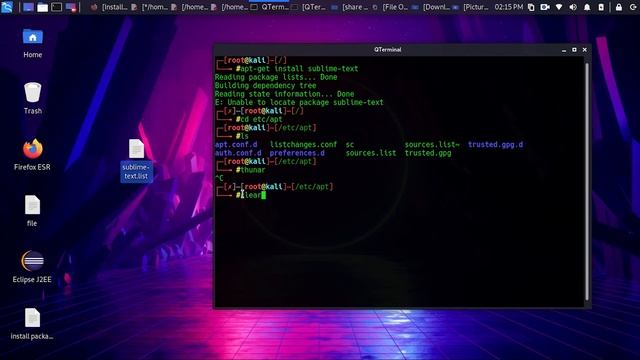Close the QTerminal window
Viewport: 640px width, 360px height.
click(584, 50)
